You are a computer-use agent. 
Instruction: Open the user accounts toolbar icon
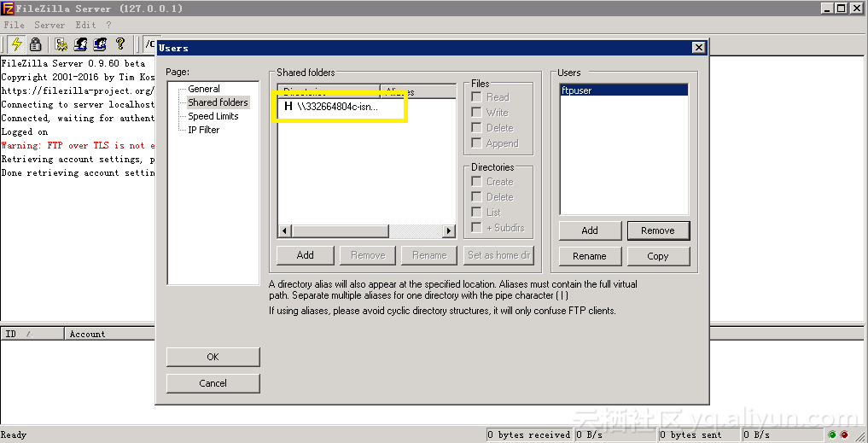(81, 44)
